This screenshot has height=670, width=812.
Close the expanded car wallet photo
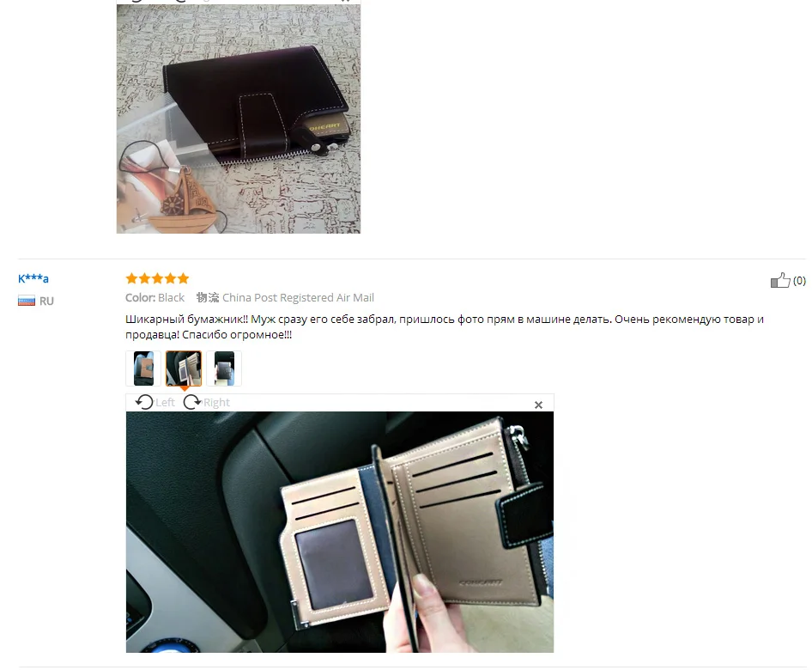(x=538, y=405)
